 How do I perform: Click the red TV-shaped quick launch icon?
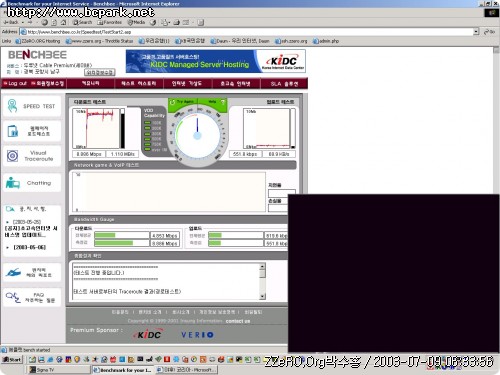pos(113,359)
